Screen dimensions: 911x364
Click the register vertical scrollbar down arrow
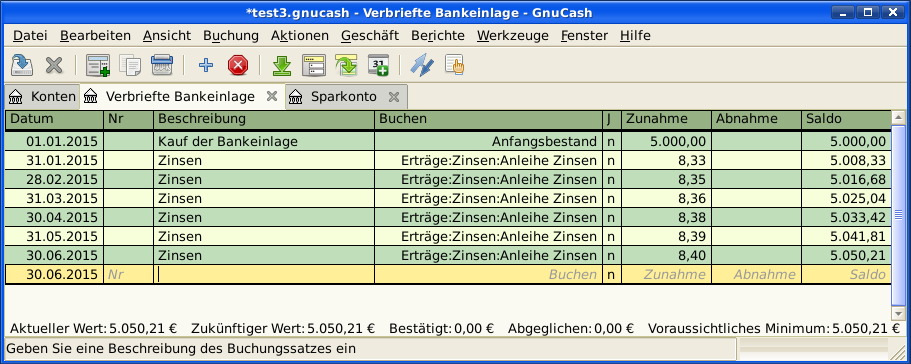point(898,312)
